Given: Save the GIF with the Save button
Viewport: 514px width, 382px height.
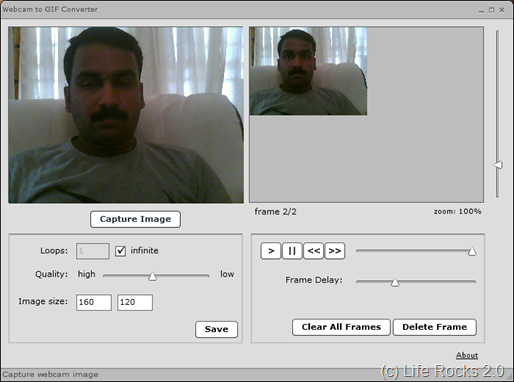Looking at the screenshot, I should [x=216, y=329].
